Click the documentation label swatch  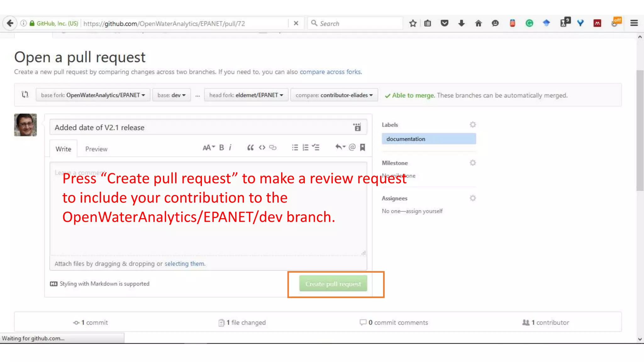[x=429, y=139]
